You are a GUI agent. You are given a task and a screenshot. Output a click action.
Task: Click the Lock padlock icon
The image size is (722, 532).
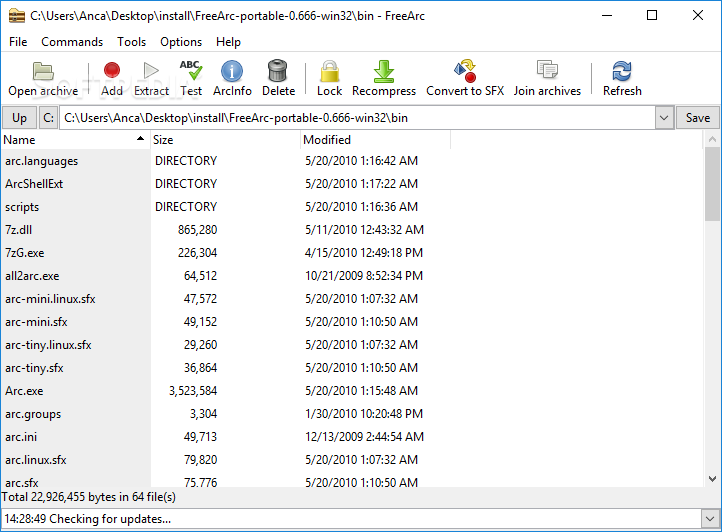(x=329, y=71)
